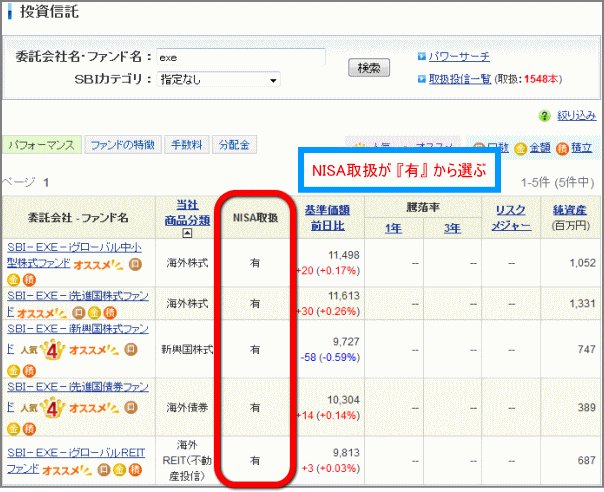Click the 10,304 price value
The width and height of the screenshot is (604, 492).
coord(344,400)
